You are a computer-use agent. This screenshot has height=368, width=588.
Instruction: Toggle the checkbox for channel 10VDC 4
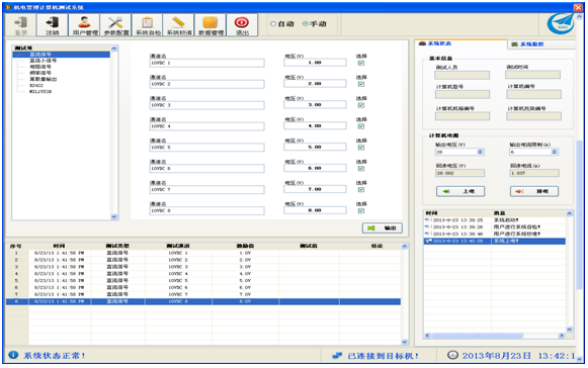click(x=361, y=126)
